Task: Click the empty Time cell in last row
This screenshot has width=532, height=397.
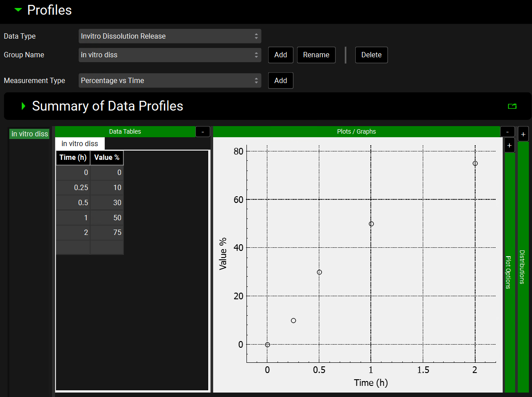Action: click(x=73, y=247)
